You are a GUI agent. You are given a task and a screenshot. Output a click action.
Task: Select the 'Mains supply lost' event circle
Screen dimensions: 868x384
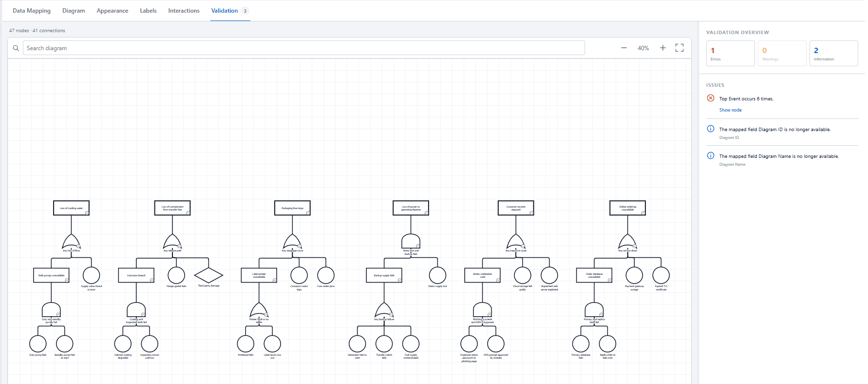(437, 275)
